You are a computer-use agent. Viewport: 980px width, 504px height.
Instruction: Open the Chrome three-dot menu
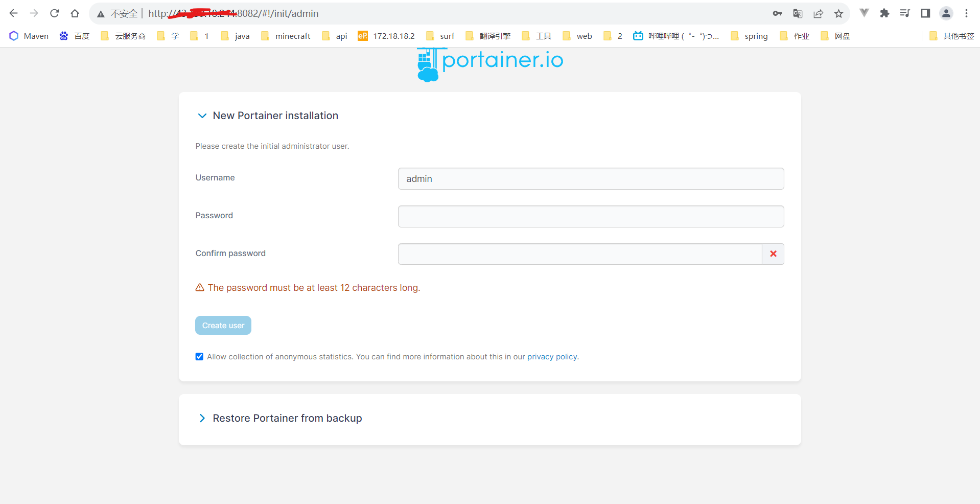pos(966,13)
